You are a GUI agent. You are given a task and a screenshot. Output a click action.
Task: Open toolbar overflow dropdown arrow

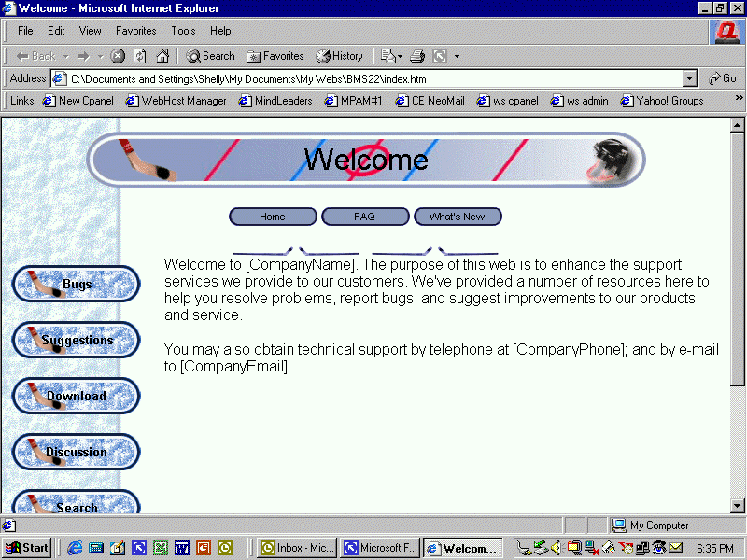point(457,56)
